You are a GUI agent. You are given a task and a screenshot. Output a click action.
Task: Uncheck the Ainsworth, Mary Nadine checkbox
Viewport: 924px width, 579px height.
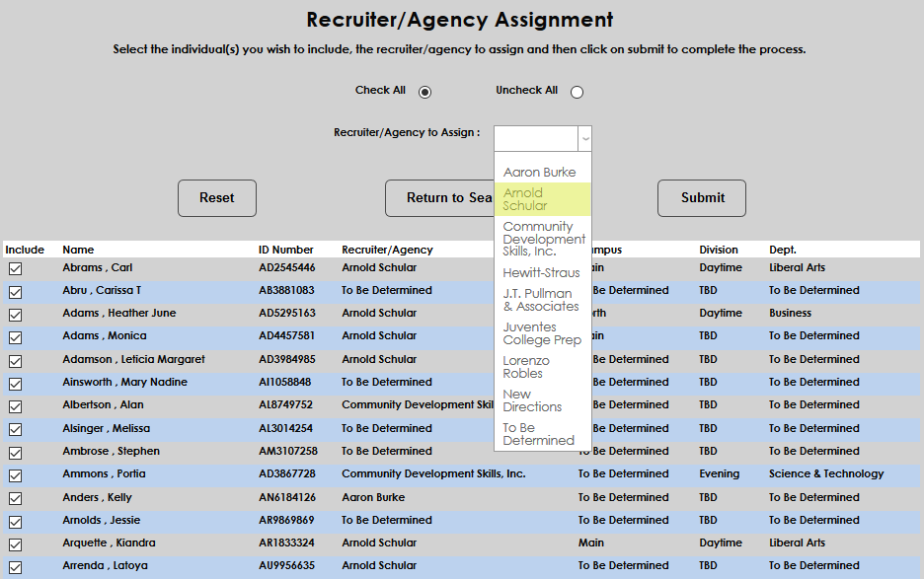point(15,382)
